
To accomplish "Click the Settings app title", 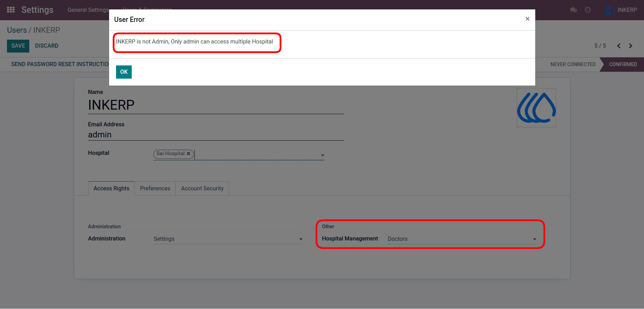I will click(37, 10).
